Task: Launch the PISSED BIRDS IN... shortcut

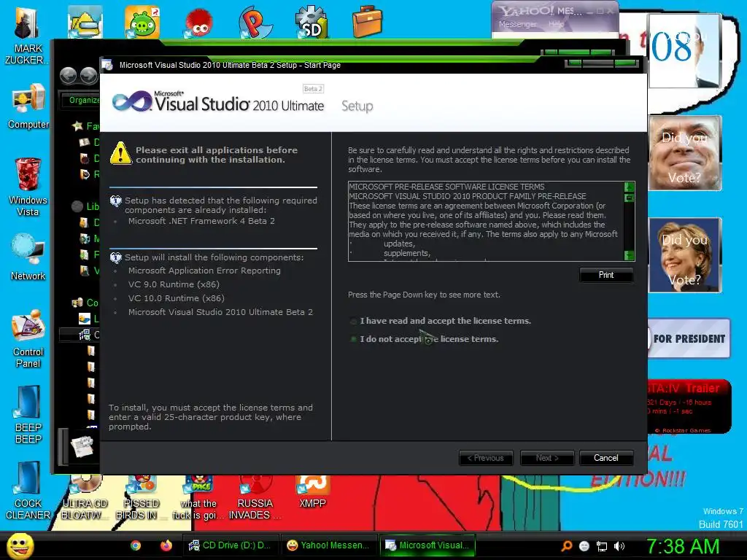Action: coord(141,498)
